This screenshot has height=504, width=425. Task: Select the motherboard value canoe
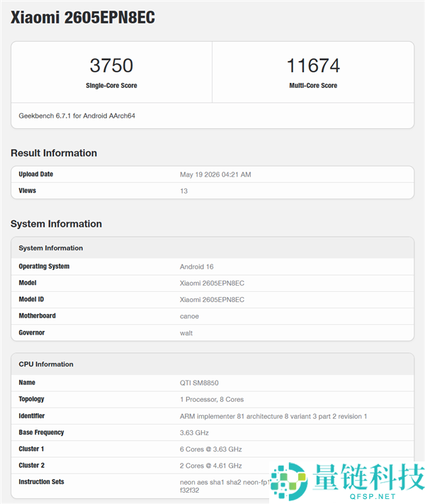point(189,316)
